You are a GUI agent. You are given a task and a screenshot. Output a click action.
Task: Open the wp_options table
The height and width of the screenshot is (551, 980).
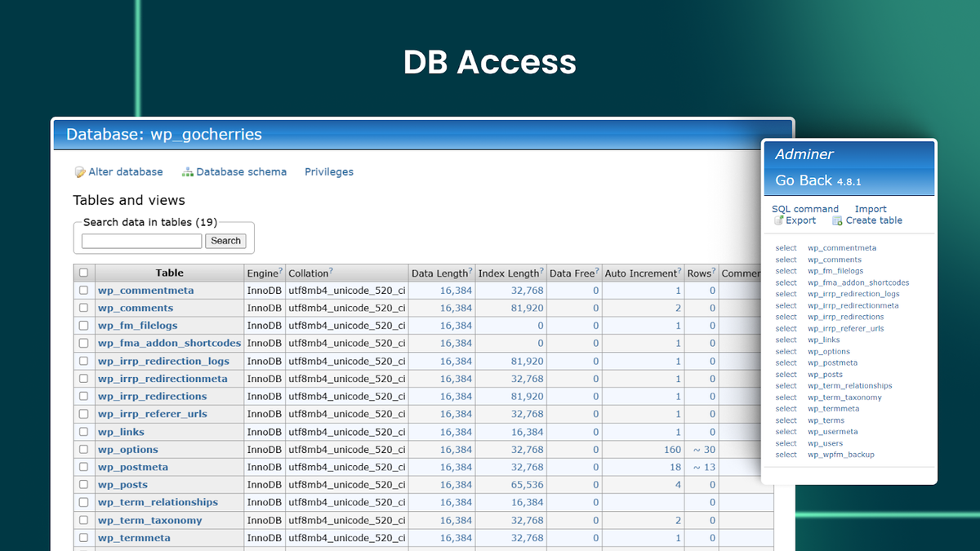point(127,449)
